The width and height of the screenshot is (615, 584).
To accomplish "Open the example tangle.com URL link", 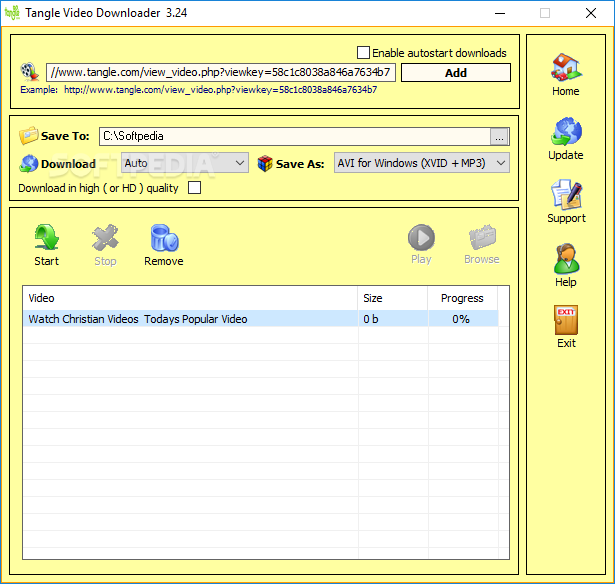I will pos(220,90).
